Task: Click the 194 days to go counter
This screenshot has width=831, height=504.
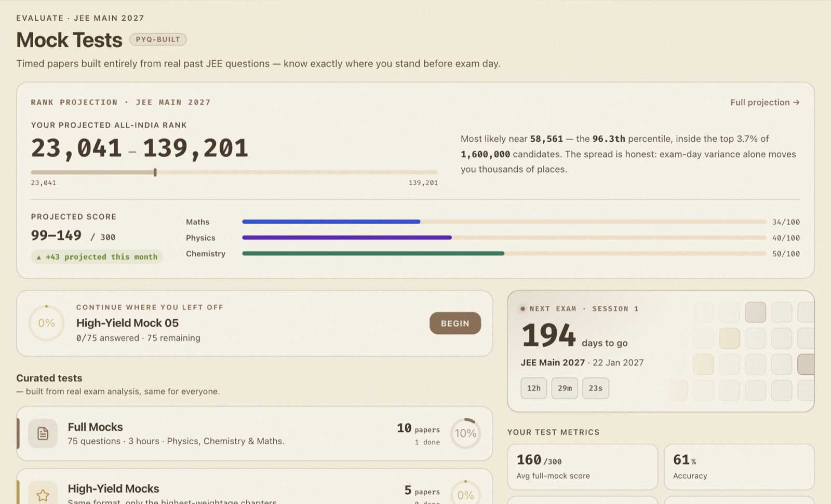Action: [574, 336]
